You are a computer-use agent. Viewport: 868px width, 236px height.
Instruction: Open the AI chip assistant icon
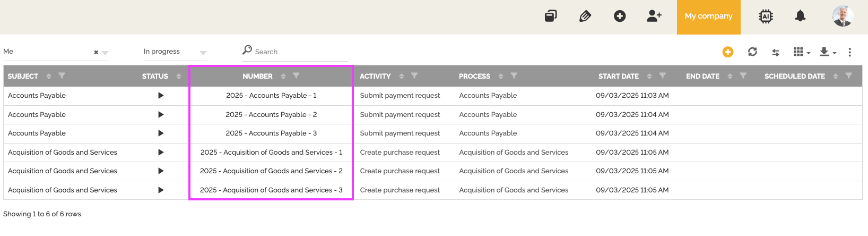pyautogui.click(x=766, y=16)
